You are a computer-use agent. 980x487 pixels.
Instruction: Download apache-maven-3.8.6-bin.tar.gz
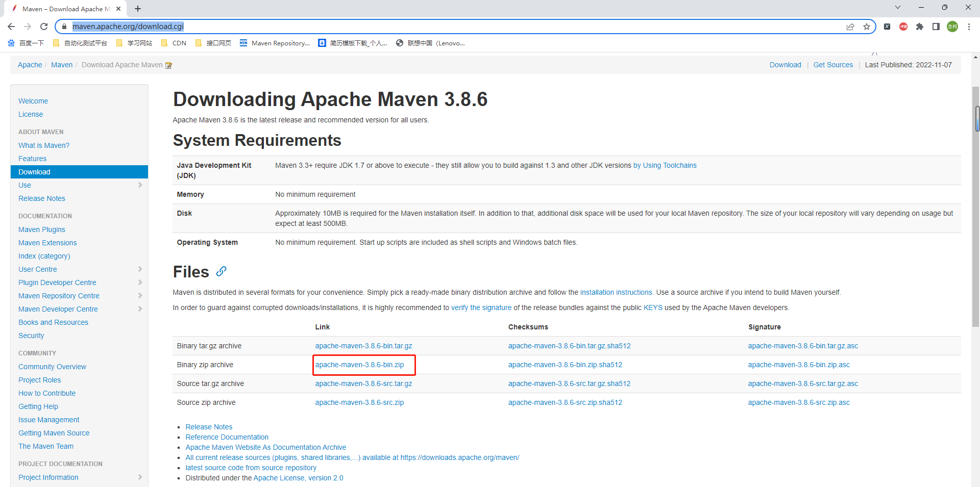pyautogui.click(x=363, y=346)
